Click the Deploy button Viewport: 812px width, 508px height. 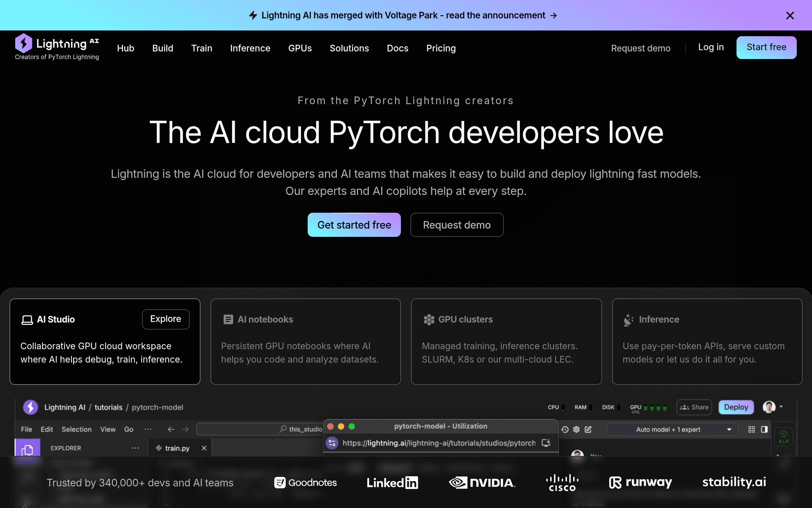point(736,407)
